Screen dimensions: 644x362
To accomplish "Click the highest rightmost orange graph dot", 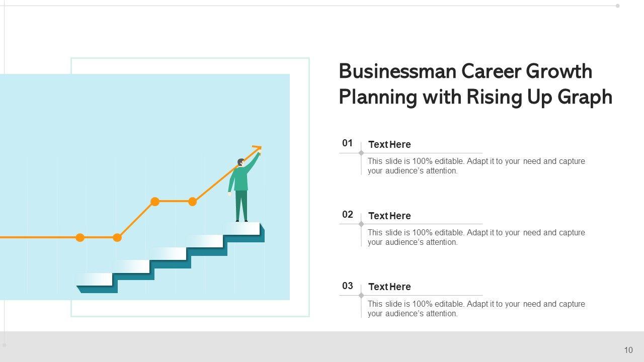I will point(192,202).
